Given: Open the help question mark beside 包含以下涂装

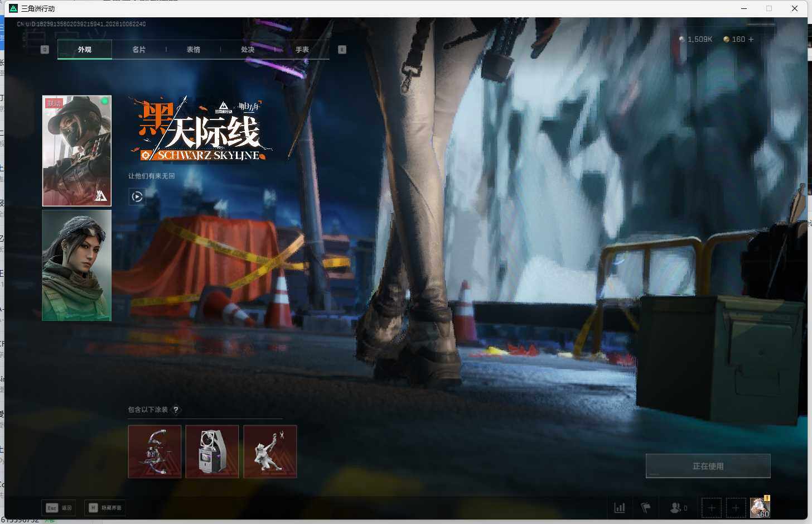Looking at the screenshot, I should pyautogui.click(x=176, y=410).
